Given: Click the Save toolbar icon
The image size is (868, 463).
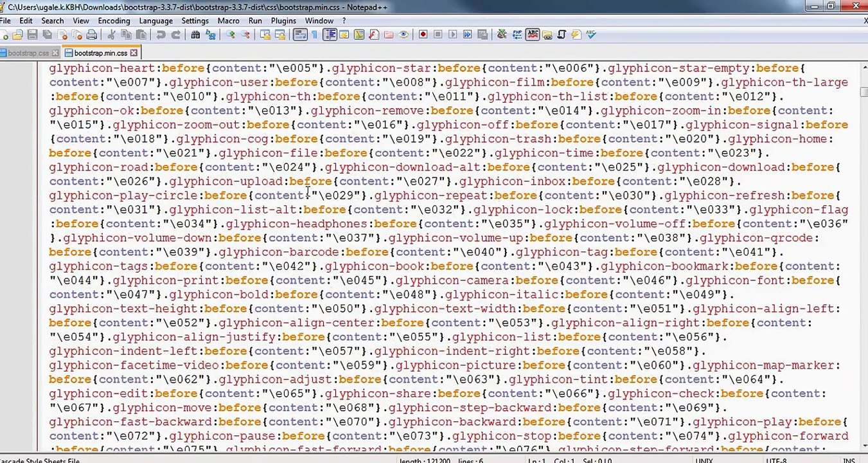Looking at the screenshot, I should [32, 35].
